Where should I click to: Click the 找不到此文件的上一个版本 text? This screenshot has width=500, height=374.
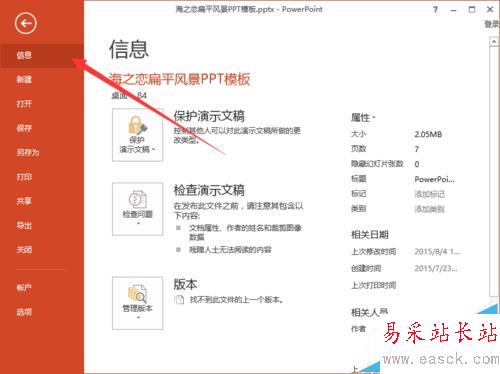pos(236,300)
